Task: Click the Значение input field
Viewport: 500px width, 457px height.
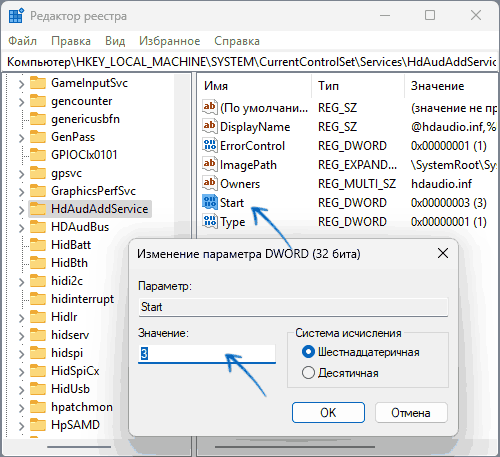Action: tap(207, 354)
